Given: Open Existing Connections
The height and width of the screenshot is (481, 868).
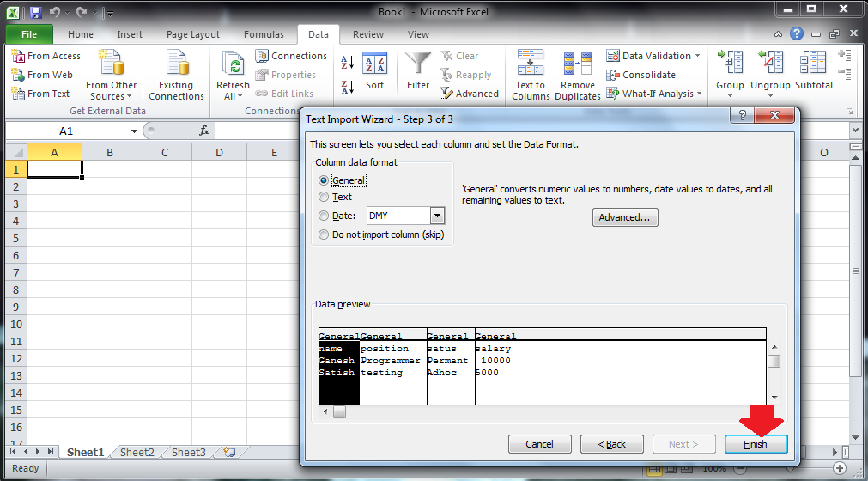Looking at the screenshot, I should (x=176, y=76).
